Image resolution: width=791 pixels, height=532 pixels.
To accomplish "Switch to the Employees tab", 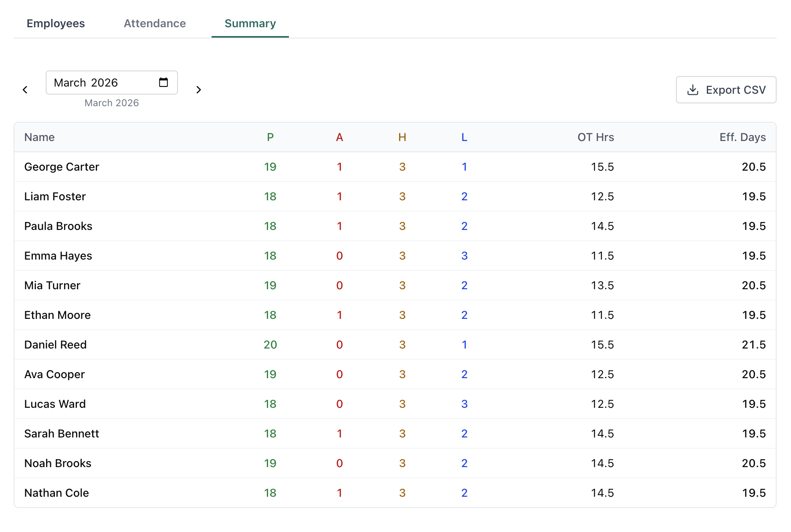I will tap(55, 24).
